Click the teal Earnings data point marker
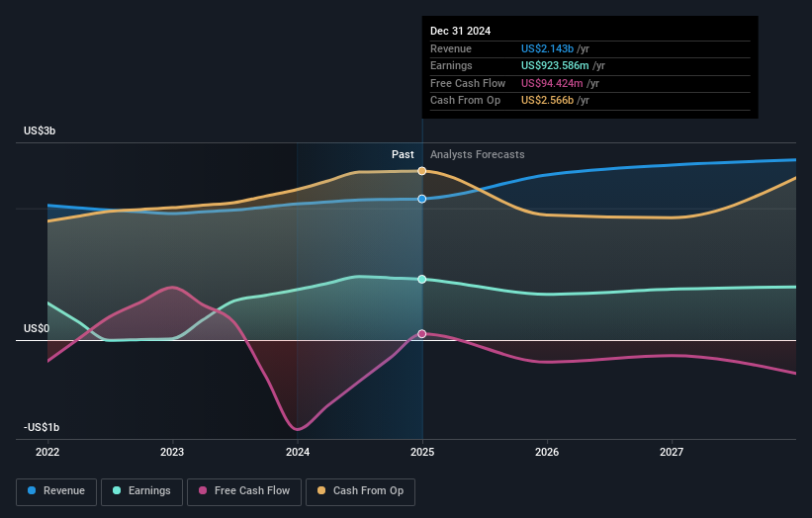 pos(422,279)
